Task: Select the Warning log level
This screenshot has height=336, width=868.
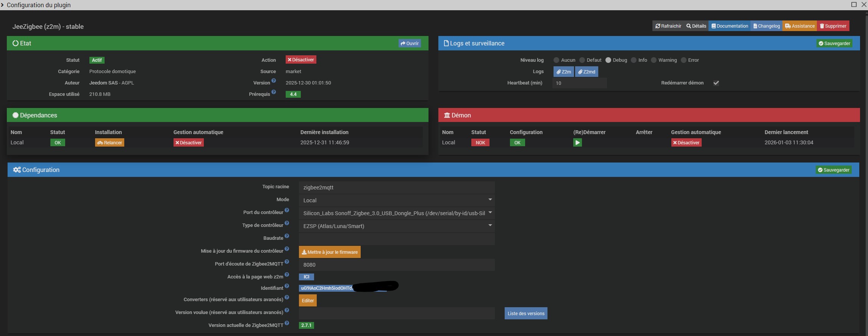Action: (x=654, y=60)
